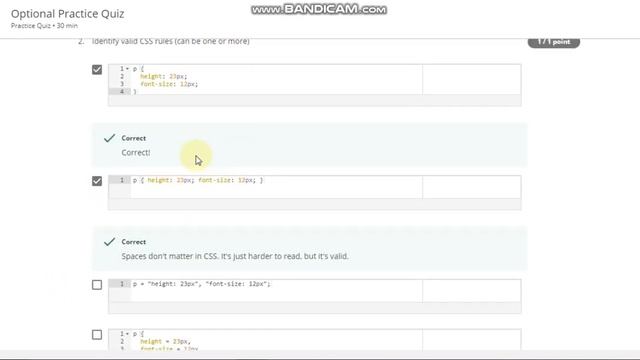This screenshot has width=640, height=360.
Task: Click the 1/1 point score badge
Action: coord(553,42)
